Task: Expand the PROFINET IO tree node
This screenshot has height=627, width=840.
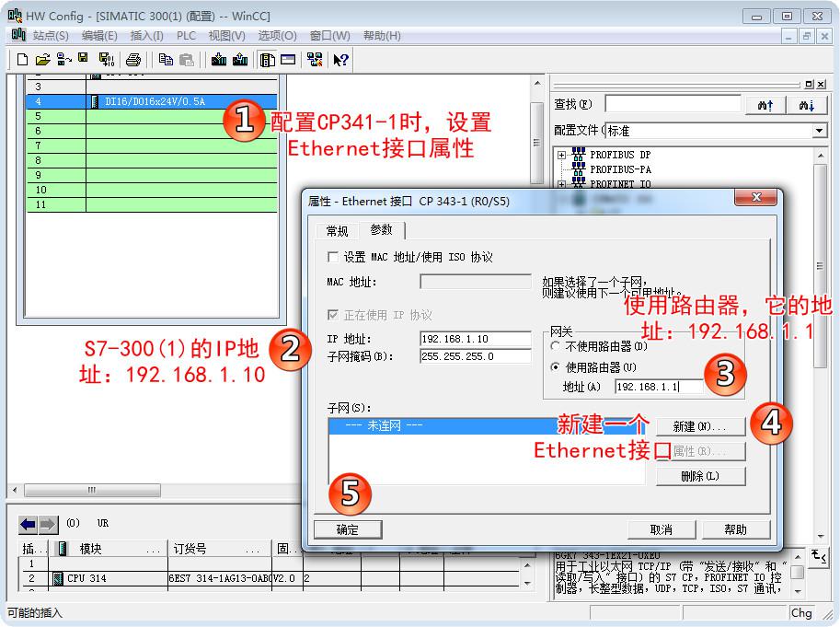Action: [x=561, y=184]
